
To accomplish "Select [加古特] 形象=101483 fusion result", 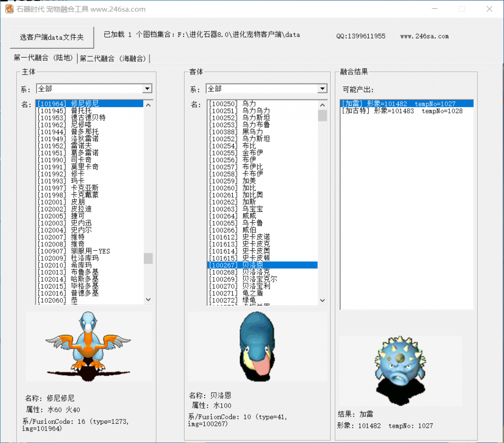I will 407,111.
